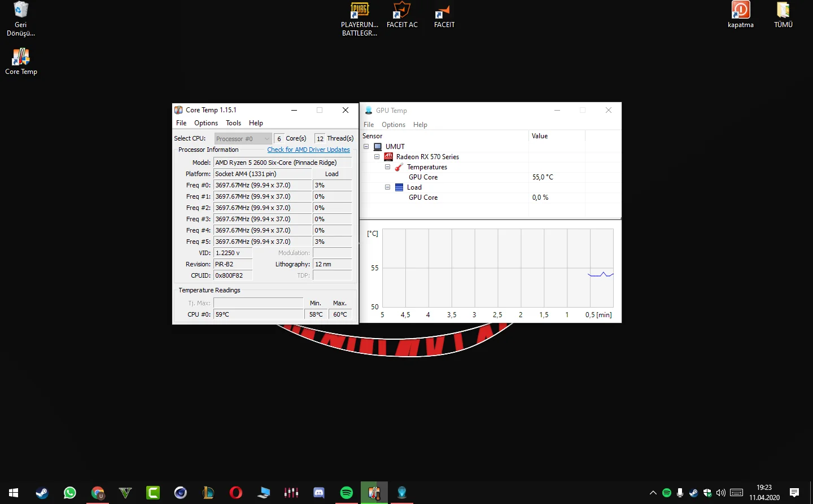813x504 pixels.
Task: Select the FACEIT AC desktop shortcut
Action: click(402, 15)
